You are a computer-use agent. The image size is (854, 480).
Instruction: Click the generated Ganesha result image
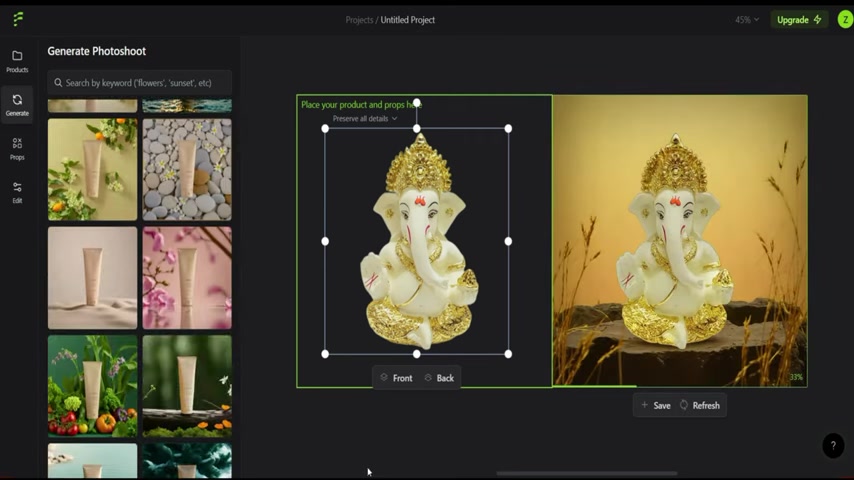click(680, 241)
